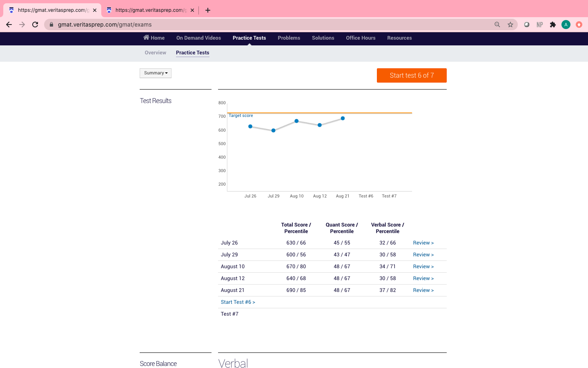Viewport: 588px width, 368px height.
Task: Reload the page with refresh icon
Action: point(35,25)
